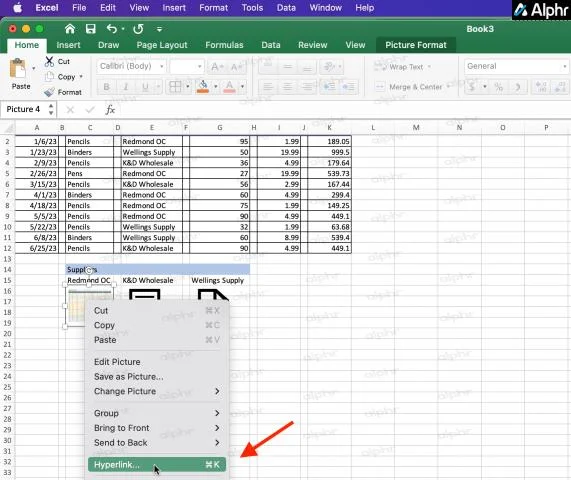Click the Format painter brush icon

point(49,93)
